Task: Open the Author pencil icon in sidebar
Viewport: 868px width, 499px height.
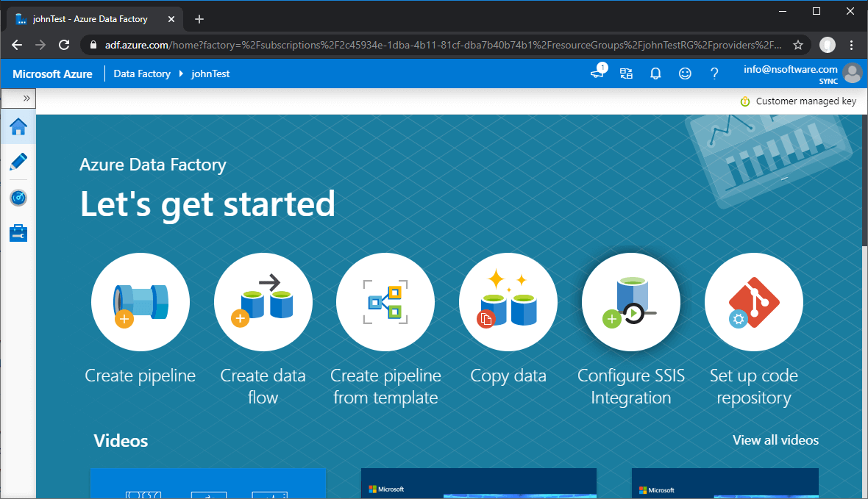Action: pos(18,162)
